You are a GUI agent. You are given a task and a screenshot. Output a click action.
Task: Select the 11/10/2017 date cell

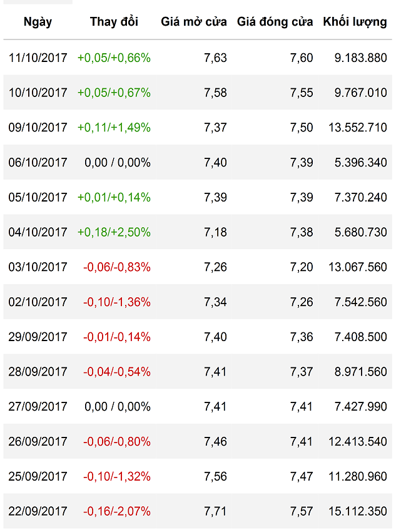point(38,58)
